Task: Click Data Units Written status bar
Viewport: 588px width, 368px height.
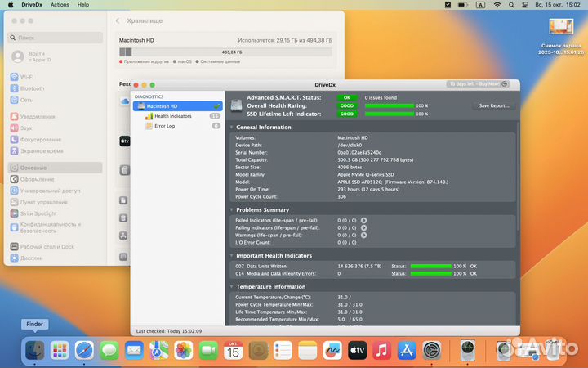Action: click(431, 267)
